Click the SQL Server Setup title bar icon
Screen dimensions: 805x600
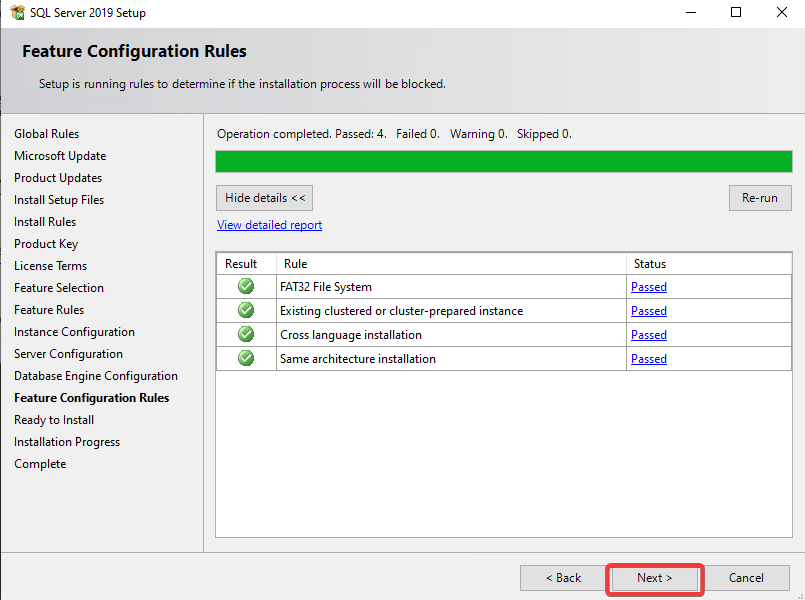pyautogui.click(x=17, y=12)
